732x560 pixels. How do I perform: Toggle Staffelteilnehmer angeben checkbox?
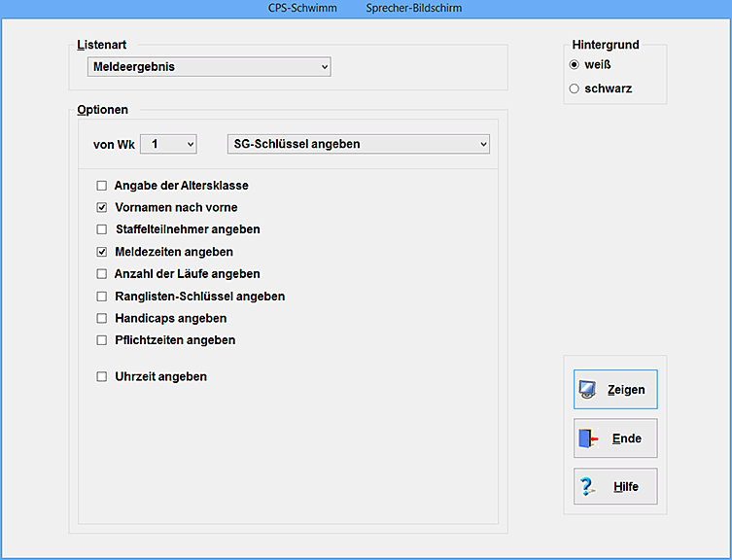pyautogui.click(x=102, y=230)
